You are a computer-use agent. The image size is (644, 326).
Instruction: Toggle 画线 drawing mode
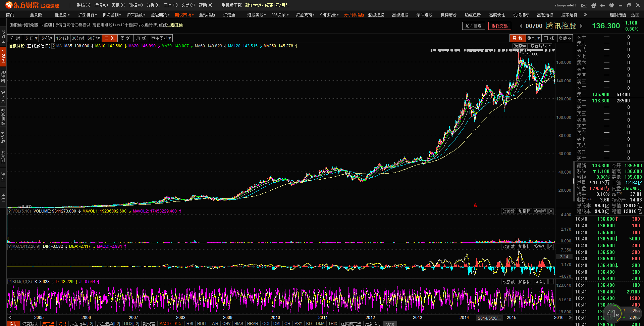click(549, 38)
